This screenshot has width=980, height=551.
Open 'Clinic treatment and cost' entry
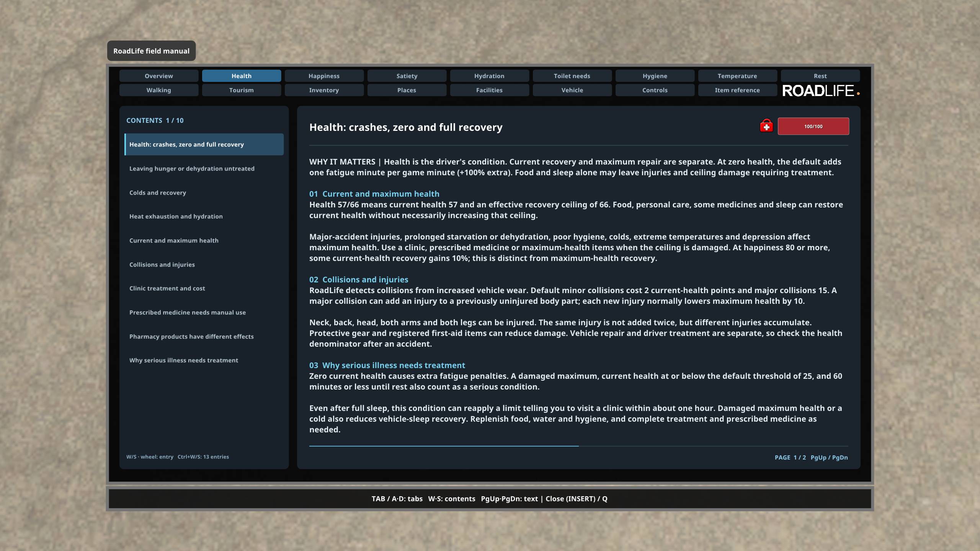204,288
